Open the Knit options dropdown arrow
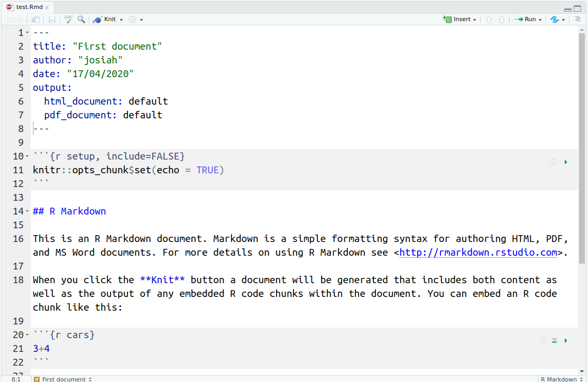This screenshot has height=382, width=588. click(121, 20)
